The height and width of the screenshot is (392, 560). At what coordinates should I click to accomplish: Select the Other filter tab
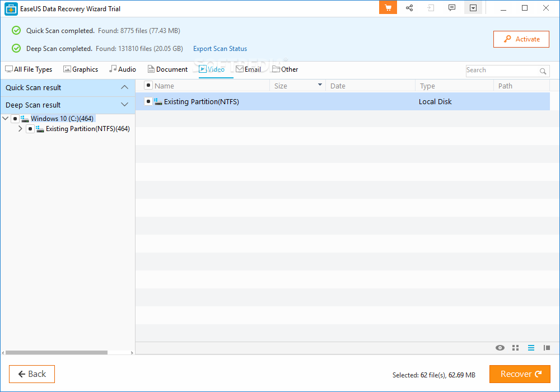coord(285,69)
